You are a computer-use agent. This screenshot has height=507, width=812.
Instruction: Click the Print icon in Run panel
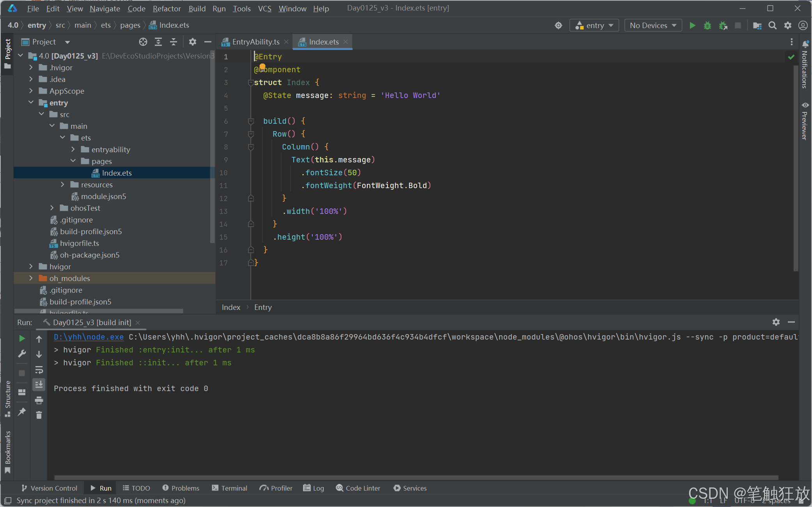point(39,400)
